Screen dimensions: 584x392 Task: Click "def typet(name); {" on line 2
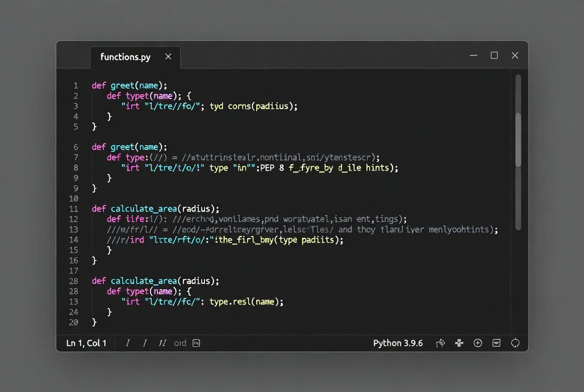pos(149,96)
